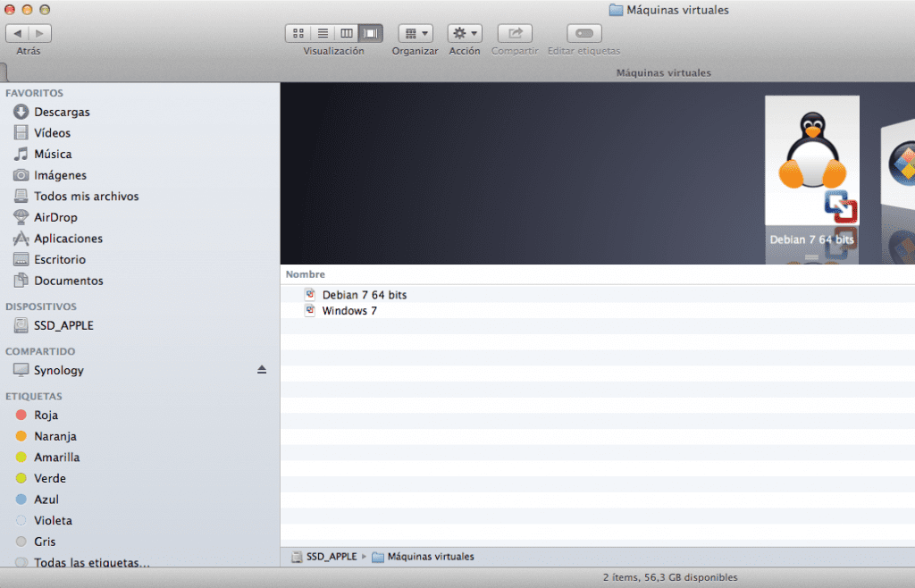
Task: Select Cover Flow view button
Action: click(x=371, y=33)
